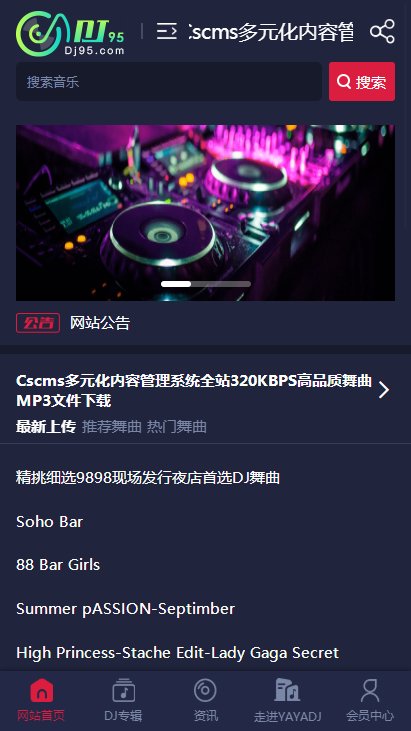The height and width of the screenshot is (731, 411).
Task: Open the Soho Bar track
Action: 49,522
